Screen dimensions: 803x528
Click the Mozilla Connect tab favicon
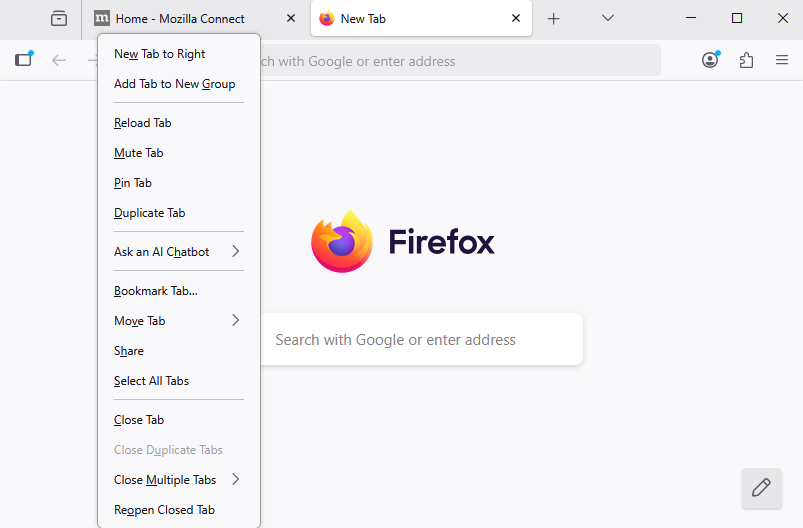click(102, 18)
